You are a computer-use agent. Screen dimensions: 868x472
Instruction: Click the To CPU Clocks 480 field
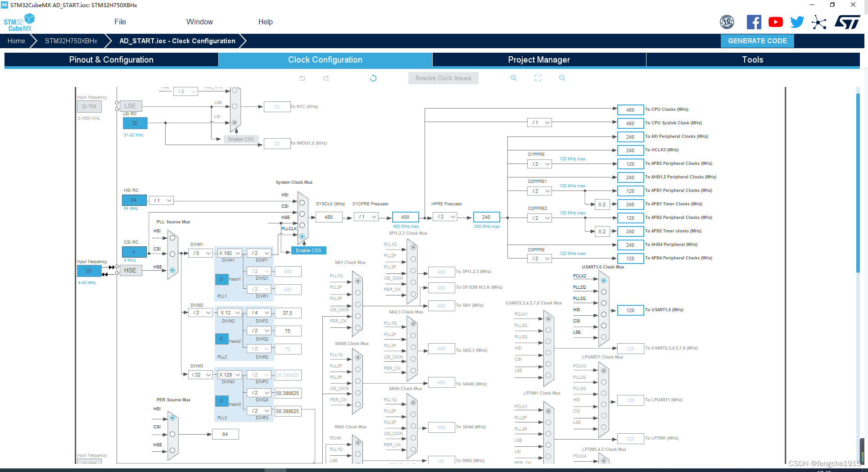click(x=630, y=110)
